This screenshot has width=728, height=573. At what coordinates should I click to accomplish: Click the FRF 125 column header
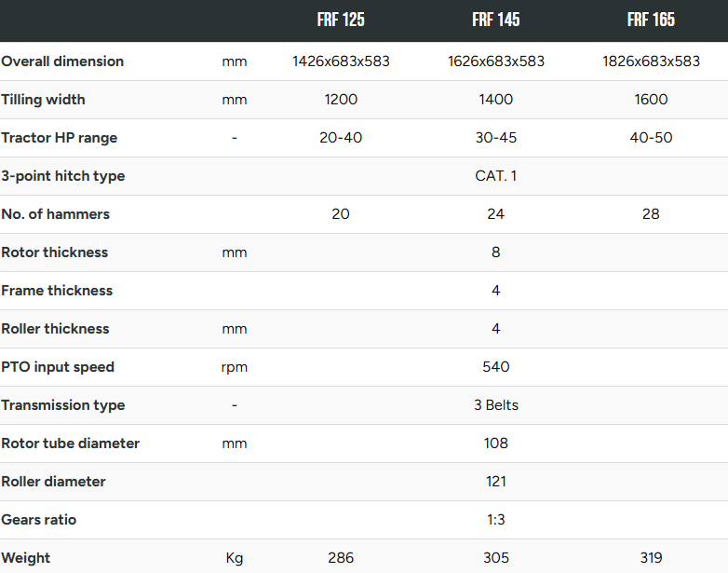[x=341, y=20]
